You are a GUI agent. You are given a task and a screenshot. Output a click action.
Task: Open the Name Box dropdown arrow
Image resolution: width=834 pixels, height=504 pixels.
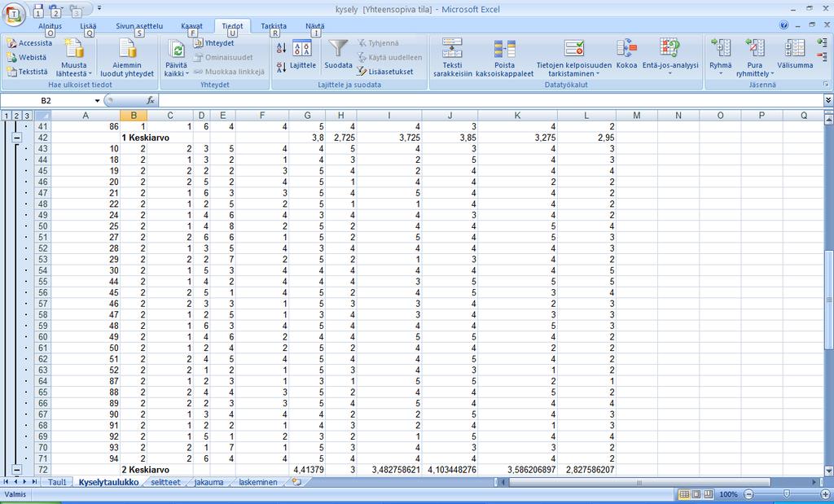(98, 100)
